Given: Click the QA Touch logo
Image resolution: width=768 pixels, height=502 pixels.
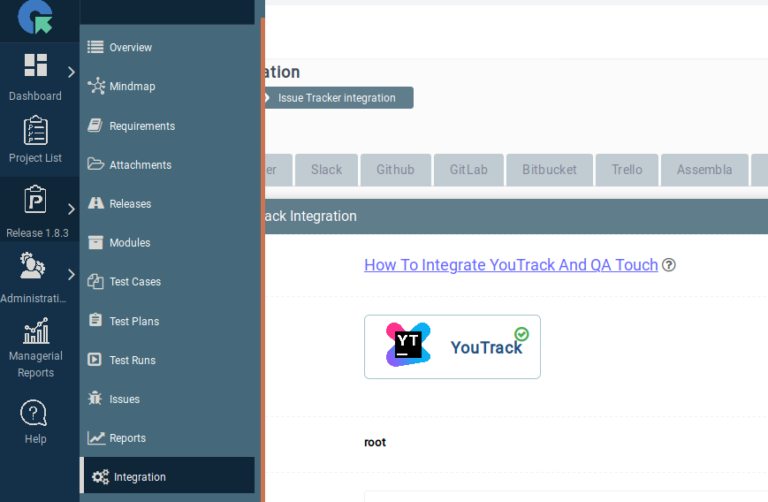Looking at the screenshot, I should coord(37,19).
